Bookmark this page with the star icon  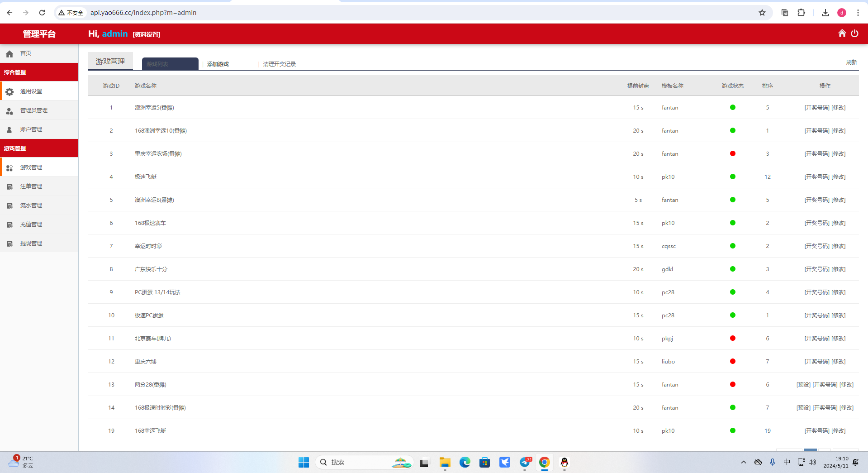tap(762, 13)
